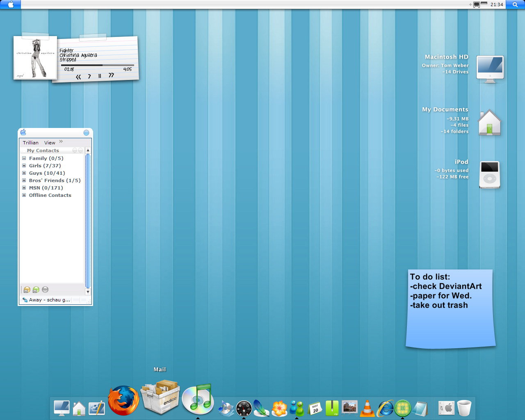This screenshot has height=420, width=525.
Task: Open the Macintosh HD desktop icon
Action: point(490,69)
